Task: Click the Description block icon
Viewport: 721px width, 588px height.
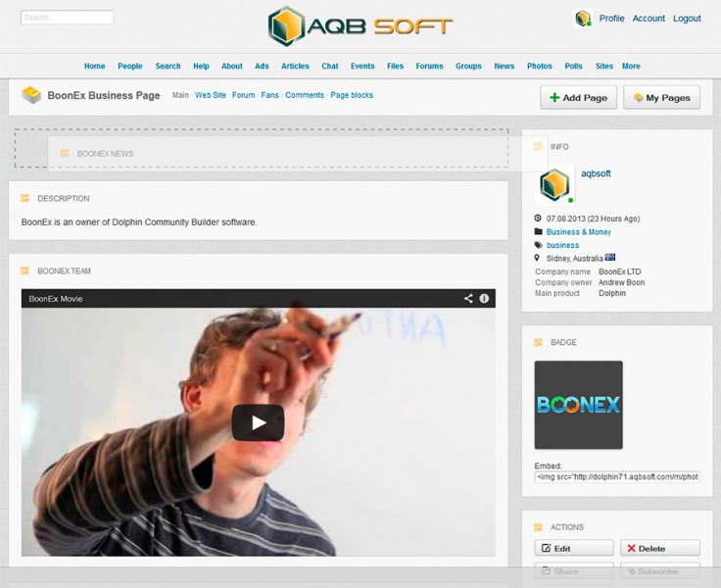Action: coord(24,198)
